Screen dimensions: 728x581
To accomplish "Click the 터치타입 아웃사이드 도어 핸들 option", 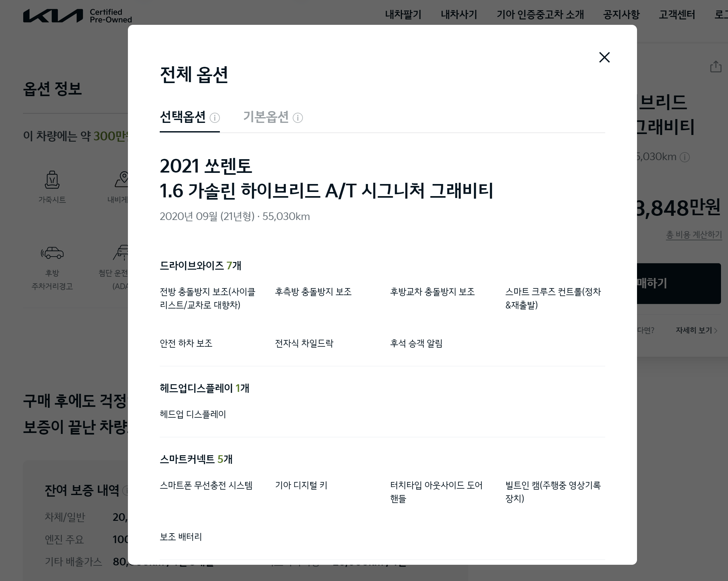I will (436, 492).
